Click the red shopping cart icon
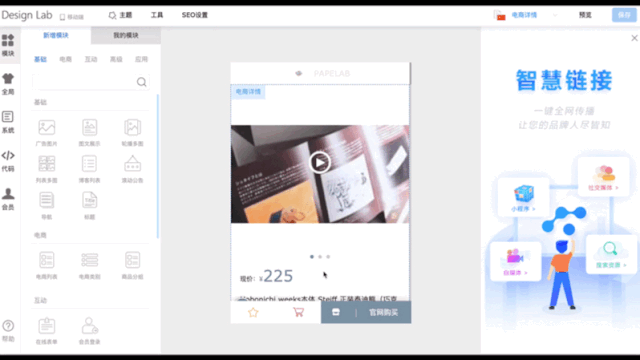640x360 pixels. point(298,312)
